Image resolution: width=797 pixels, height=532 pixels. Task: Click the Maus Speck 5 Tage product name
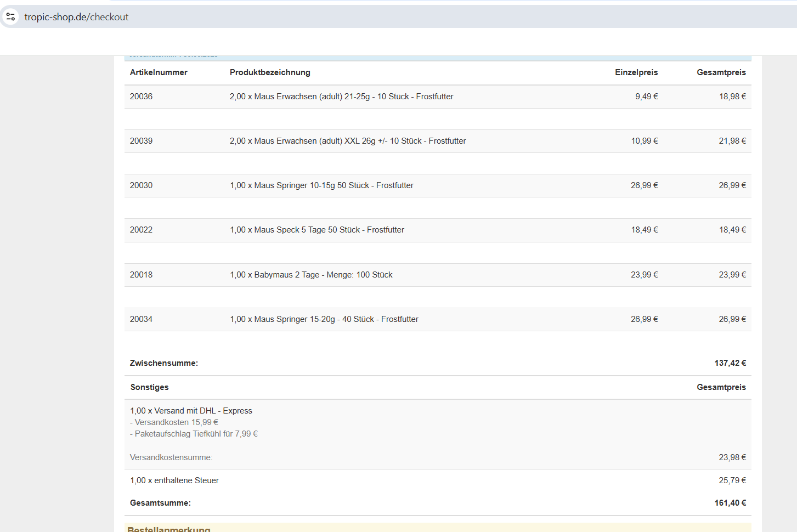pos(316,230)
